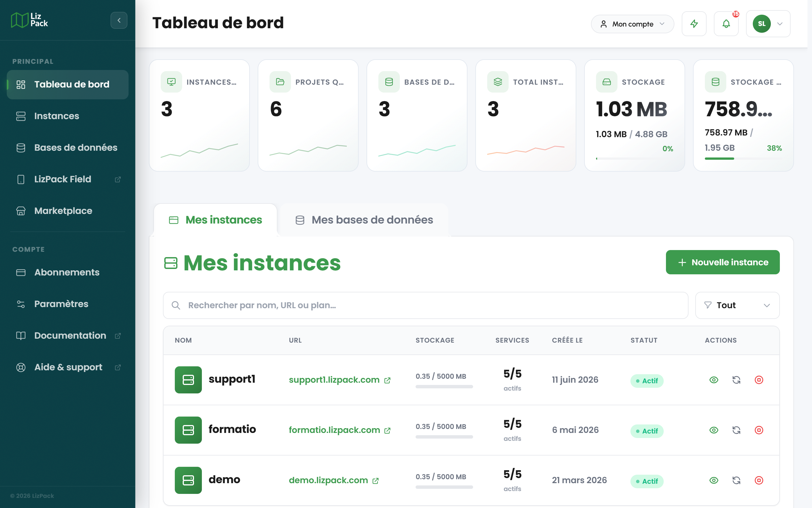Click the SL user avatar

pos(762,24)
